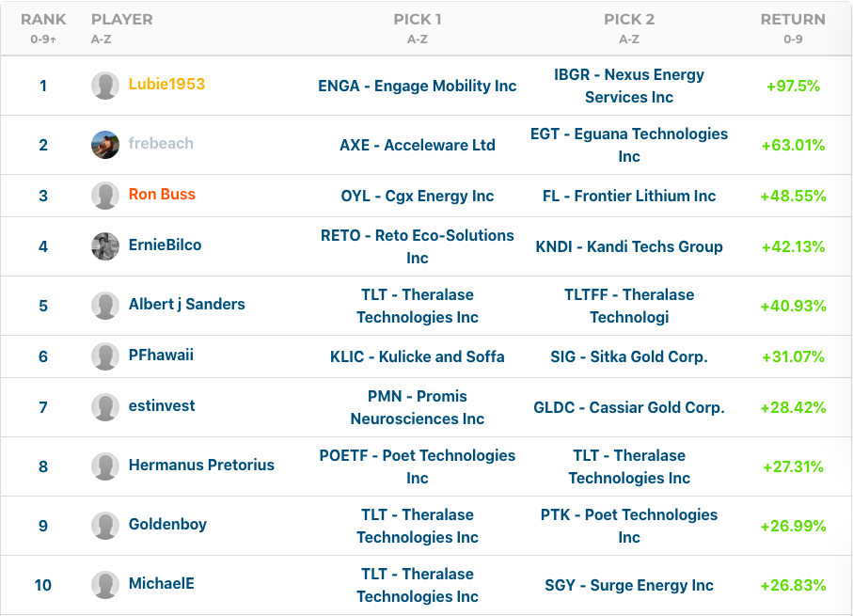Viewport: 853px width, 616px height.
Task: Open SGY - Surge Energy Inc link
Action: pyautogui.click(x=629, y=585)
